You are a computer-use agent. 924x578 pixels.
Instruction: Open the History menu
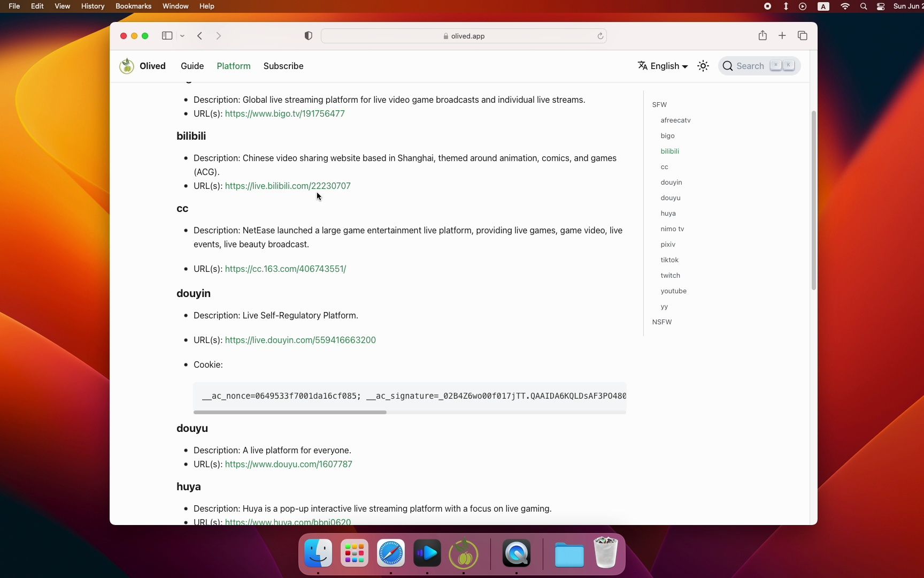93,6
